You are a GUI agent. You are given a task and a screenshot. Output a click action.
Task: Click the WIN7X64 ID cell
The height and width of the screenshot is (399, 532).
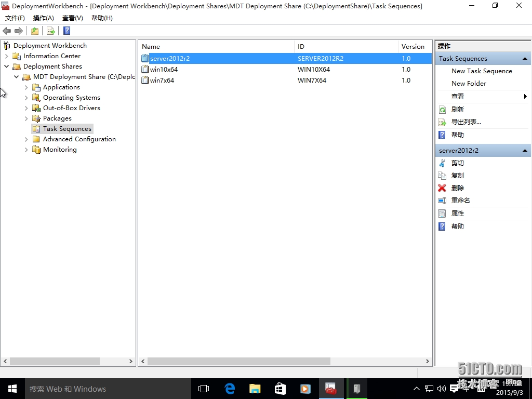pyautogui.click(x=312, y=80)
